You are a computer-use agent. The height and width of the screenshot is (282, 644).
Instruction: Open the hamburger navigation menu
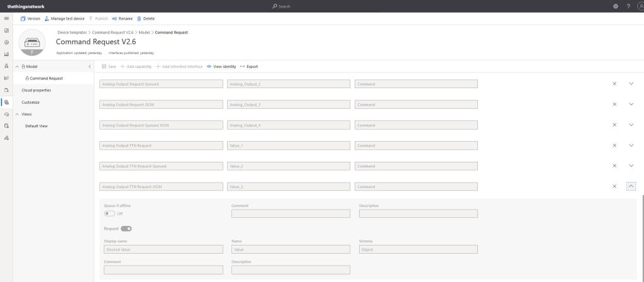coord(6,18)
